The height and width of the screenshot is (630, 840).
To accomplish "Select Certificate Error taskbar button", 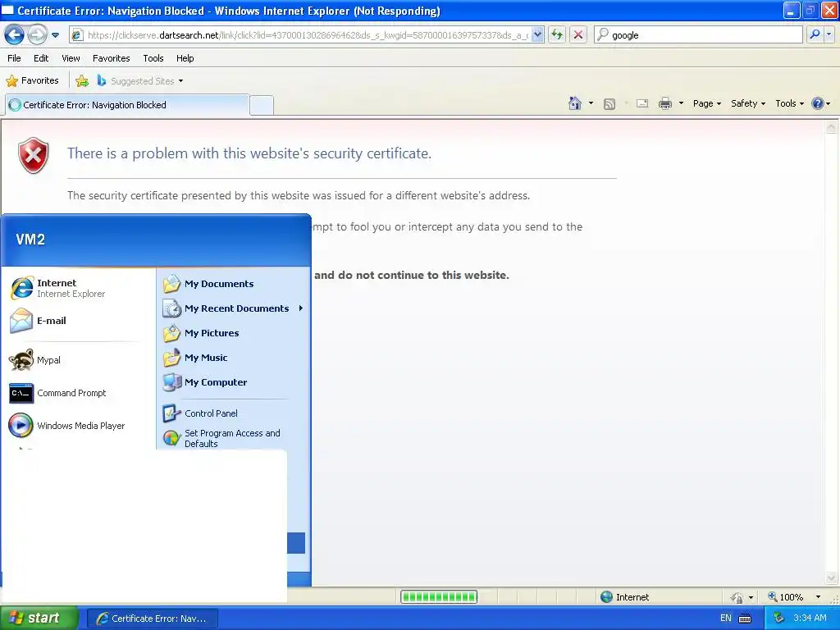I will point(153,619).
